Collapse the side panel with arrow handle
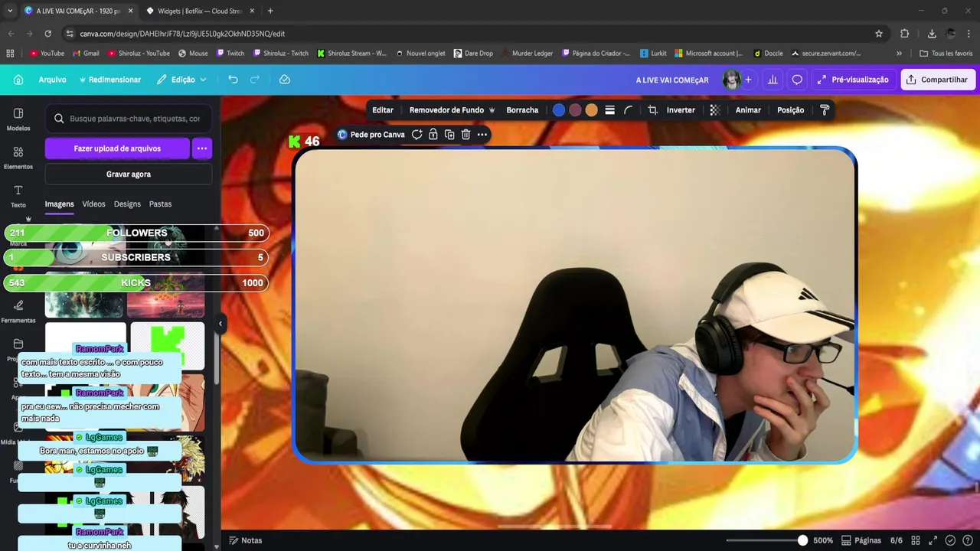 [x=220, y=324]
